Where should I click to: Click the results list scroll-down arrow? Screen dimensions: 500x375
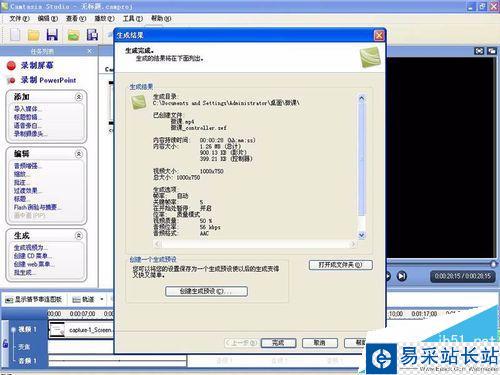pos(362,235)
